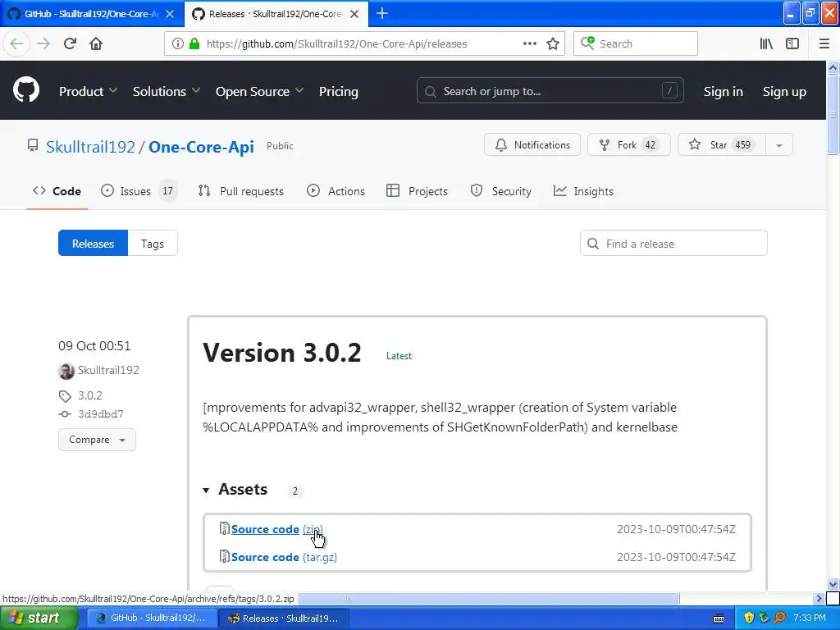Switch to the first GitHub Skulltrail192 browser tab

point(92,14)
